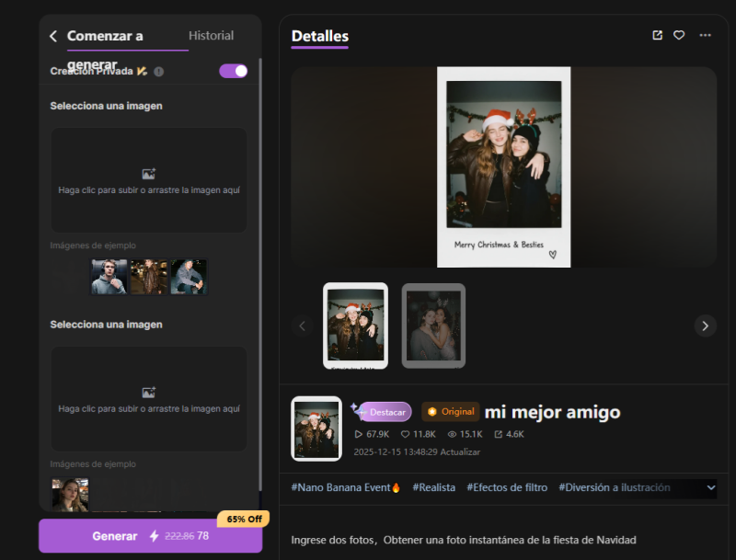
Task: Click the views icon showing 15.1K
Action: pos(453,434)
